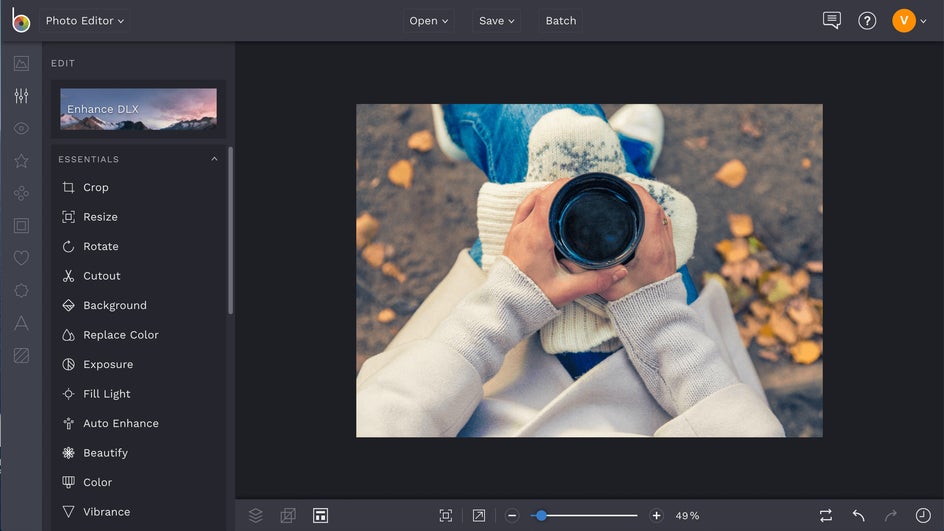Image resolution: width=944 pixels, height=531 pixels.
Task: Open the Layers panel icon in bottom toolbar
Action: click(x=256, y=515)
